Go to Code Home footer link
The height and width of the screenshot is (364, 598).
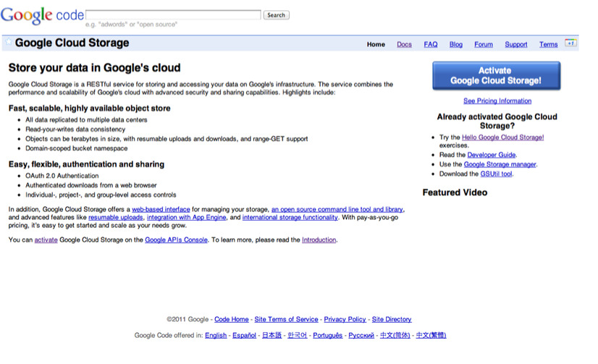click(x=231, y=319)
